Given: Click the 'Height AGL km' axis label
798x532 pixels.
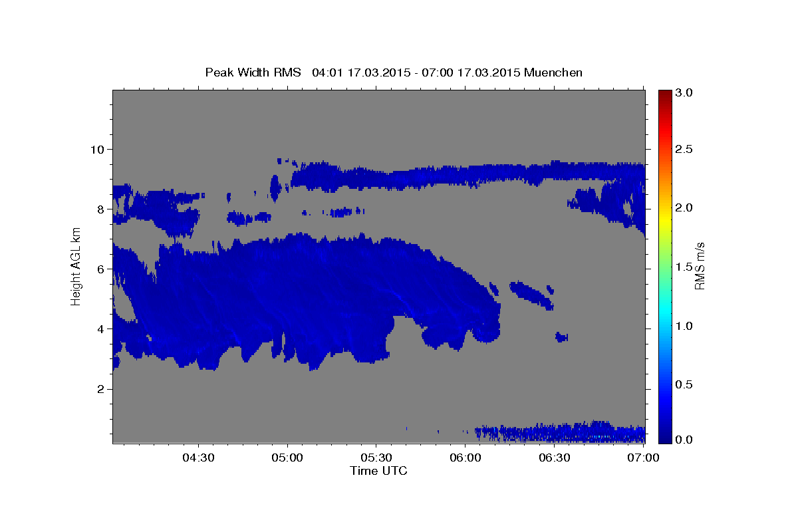Looking at the screenshot, I should (76, 266).
